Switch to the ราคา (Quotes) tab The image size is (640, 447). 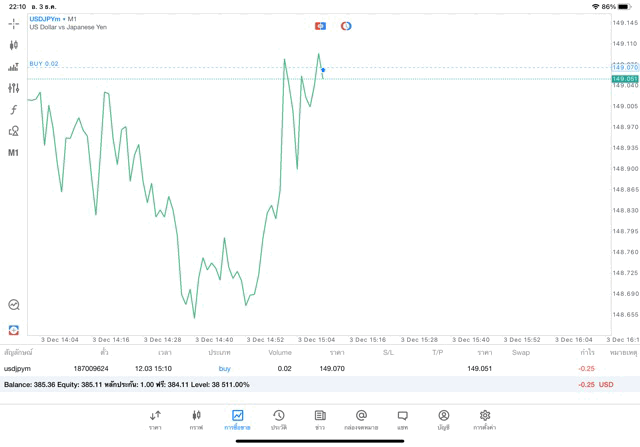[155, 420]
